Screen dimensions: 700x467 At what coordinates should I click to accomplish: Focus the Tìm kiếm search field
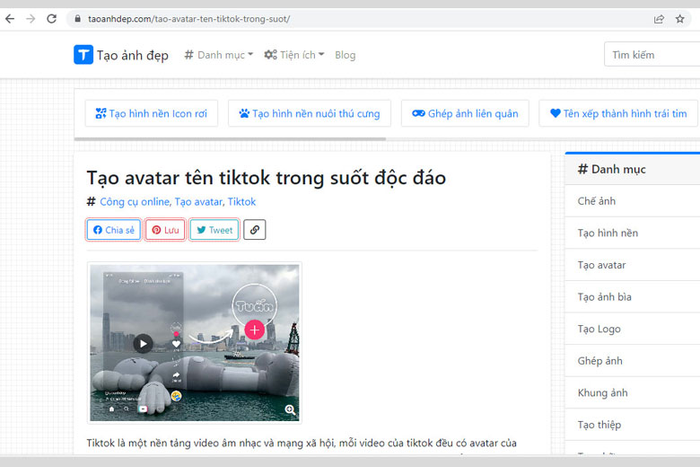pyautogui.click(x=652, y=54)
